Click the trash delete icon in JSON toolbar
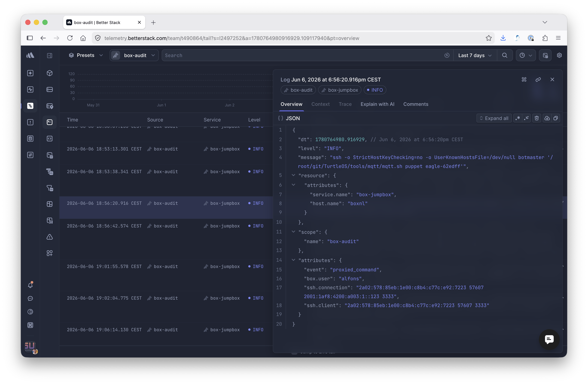This screenshot has height=385, width=588. [x=537, y=118]
